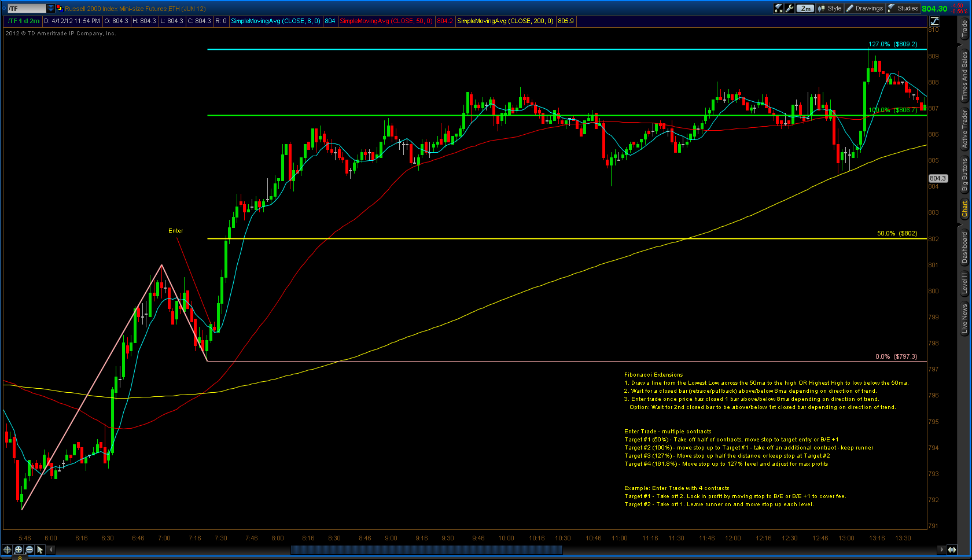Click the Drawings button
Screen dimensions: 972x560
point(865,8)
